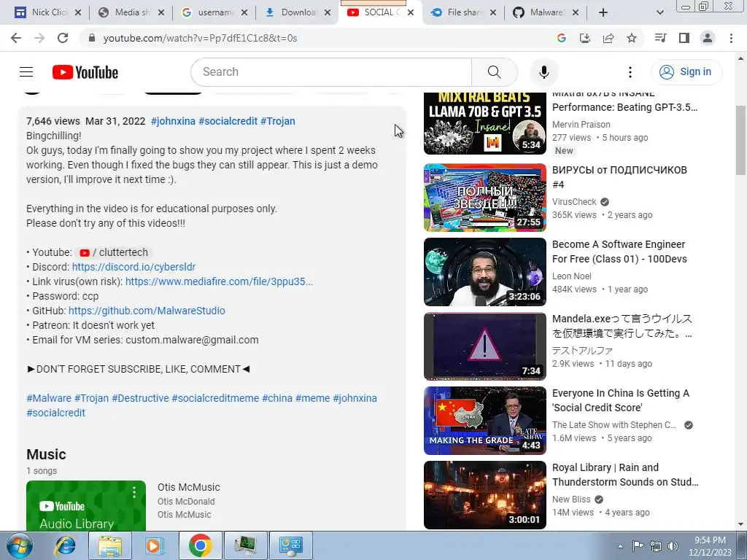Image resolution: width=747 pixels, height=560 pixels.
Task: Open #johnxina hashtag at top of description
Action: pos(173,121)
